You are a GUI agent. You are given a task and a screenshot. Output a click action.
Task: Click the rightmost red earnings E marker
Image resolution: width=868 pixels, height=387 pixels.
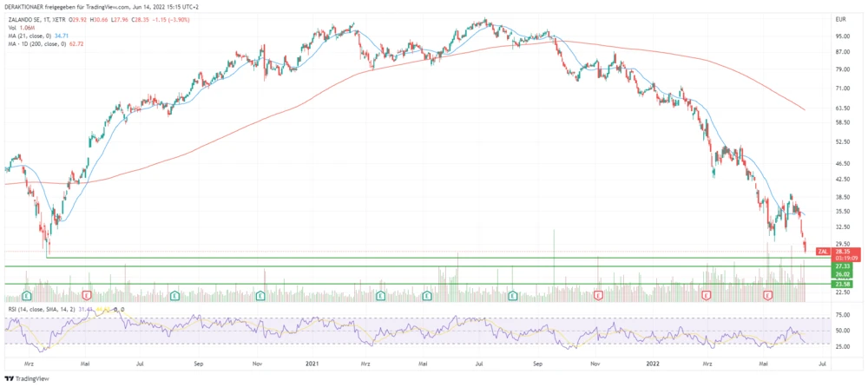click(767, 296)
